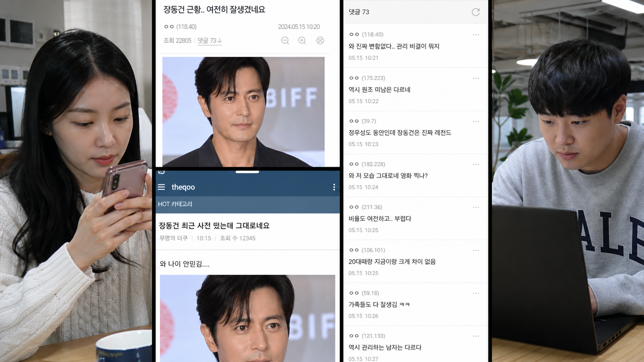
Task: Open options for comment '와 진짜 변함없다'
Action: click(x=476, y=35)
